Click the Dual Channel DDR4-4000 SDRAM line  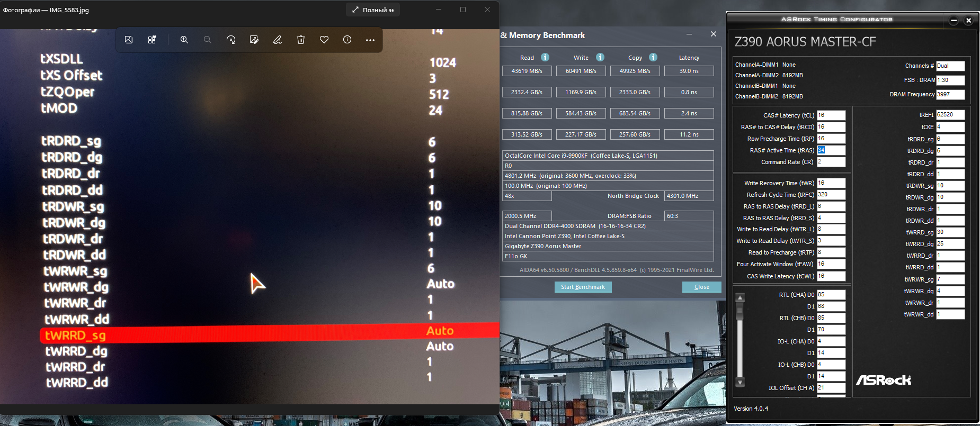tap(608, 226)
